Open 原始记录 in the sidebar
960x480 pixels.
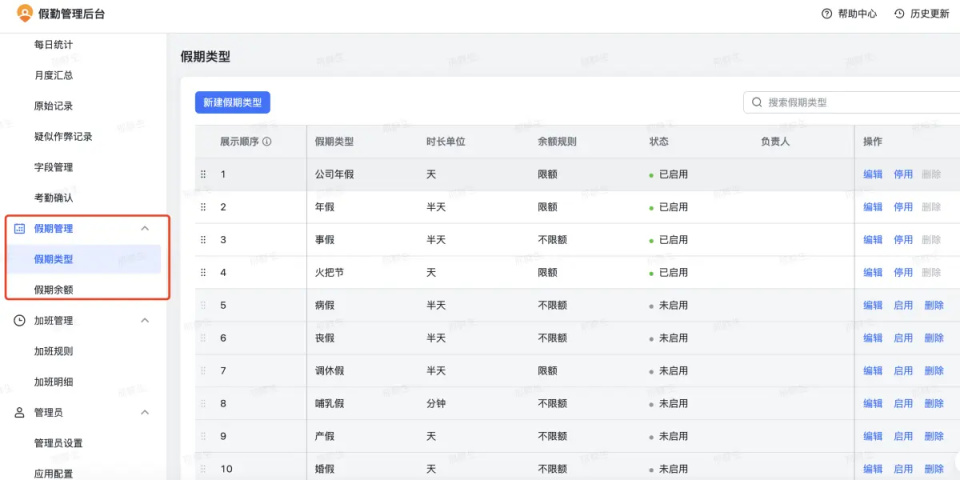pyautogui.click(x=53, y=106)
